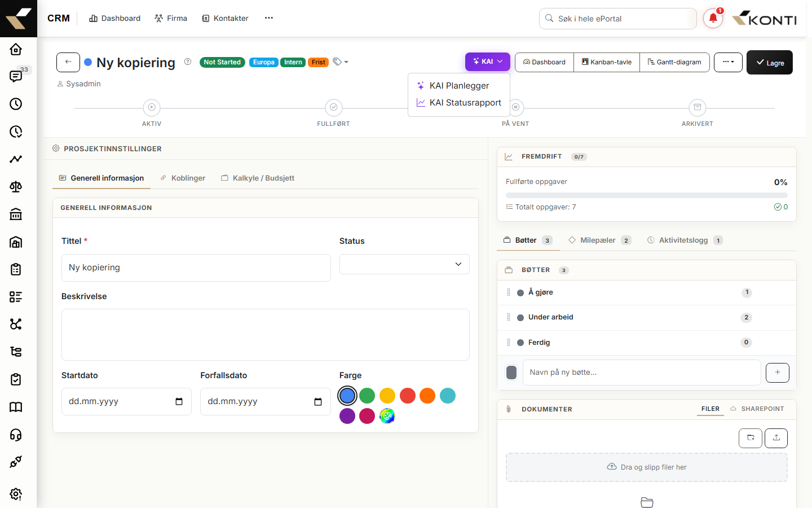Set project stage to Fullført
Image resolution: width=812 pixels, height=508 pixels.
[333, 107]
